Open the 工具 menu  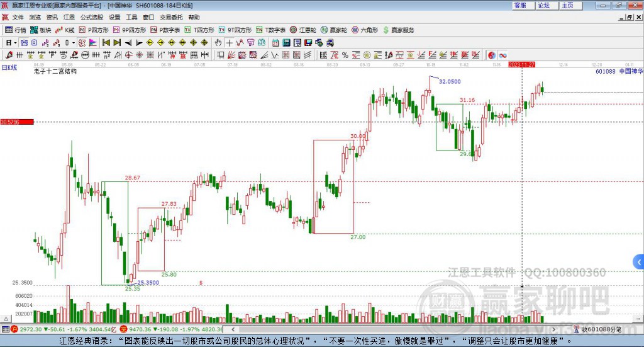click(131, 17)
